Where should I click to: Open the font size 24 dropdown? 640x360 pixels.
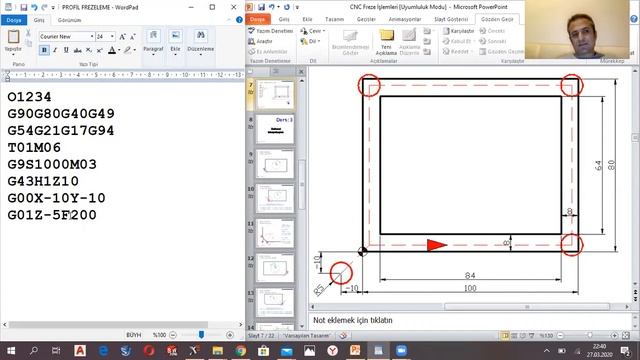112,36
